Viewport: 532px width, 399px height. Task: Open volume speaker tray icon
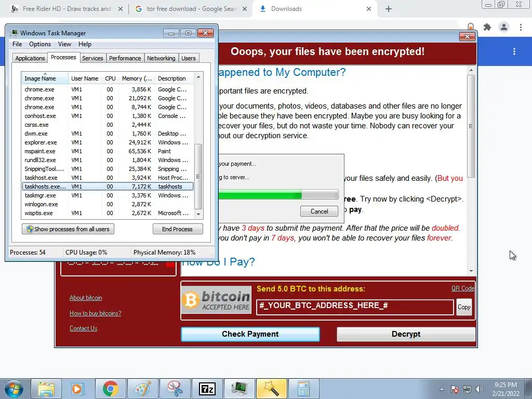479,389
